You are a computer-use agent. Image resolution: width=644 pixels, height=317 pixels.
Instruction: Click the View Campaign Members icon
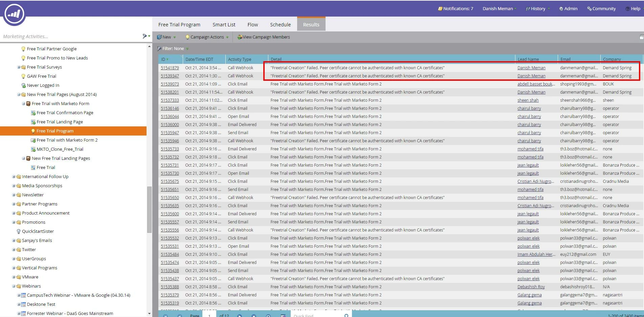click(x=240, y=37)
